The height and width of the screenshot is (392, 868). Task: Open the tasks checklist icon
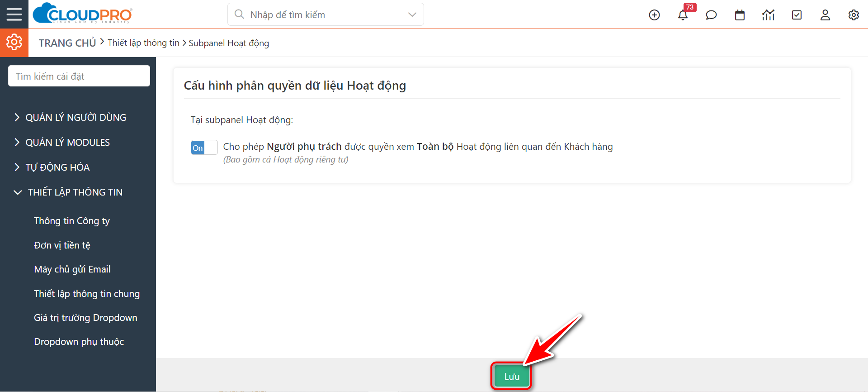(797, 15)
